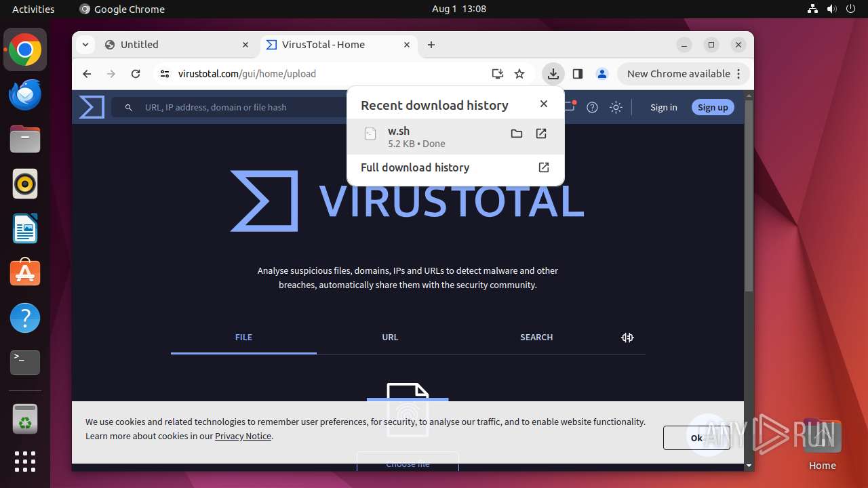Reload the VirusTotal page
868x488 pixels.
[136, 74]
